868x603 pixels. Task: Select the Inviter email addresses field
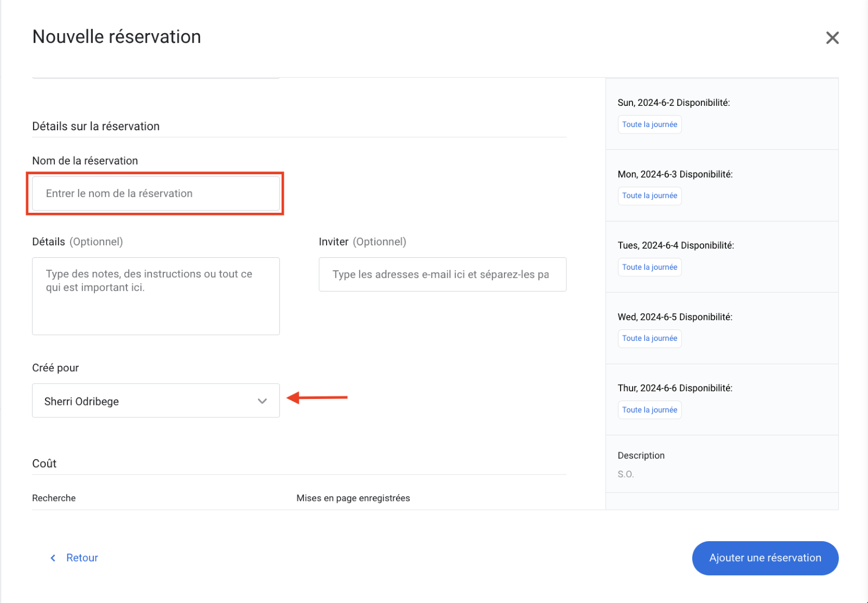[442, 275]
